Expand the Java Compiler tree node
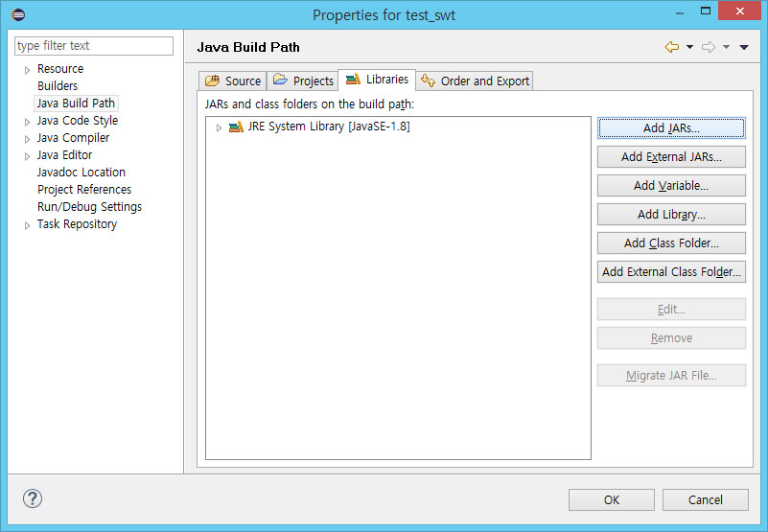 28,139
